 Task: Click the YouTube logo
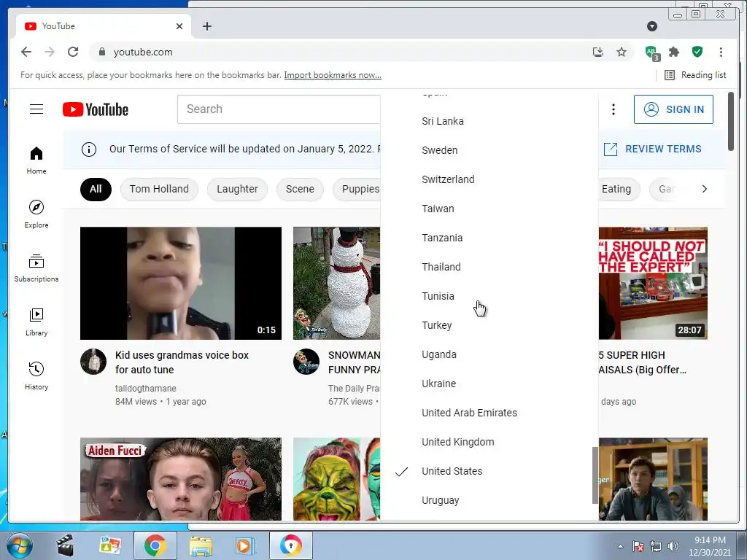96,109
